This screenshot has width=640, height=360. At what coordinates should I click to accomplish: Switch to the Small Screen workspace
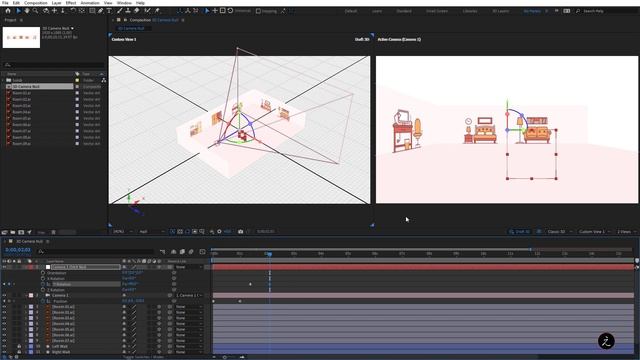tap(437, 11)
